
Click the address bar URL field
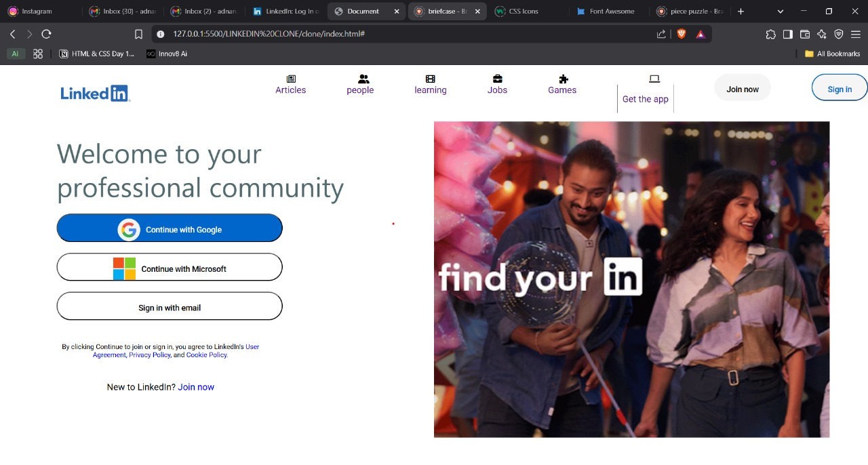(x=407, y=34)
